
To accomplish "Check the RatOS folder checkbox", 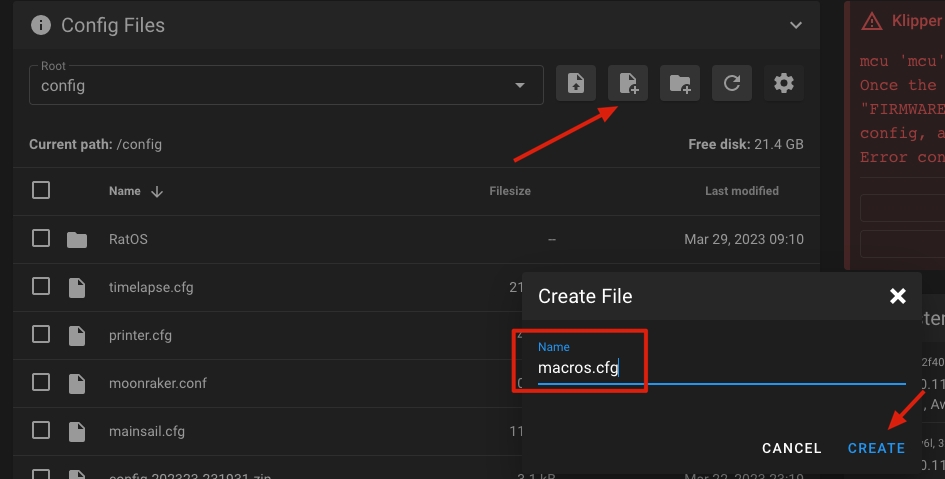I will pyautogui.click(x=41, y=239).
